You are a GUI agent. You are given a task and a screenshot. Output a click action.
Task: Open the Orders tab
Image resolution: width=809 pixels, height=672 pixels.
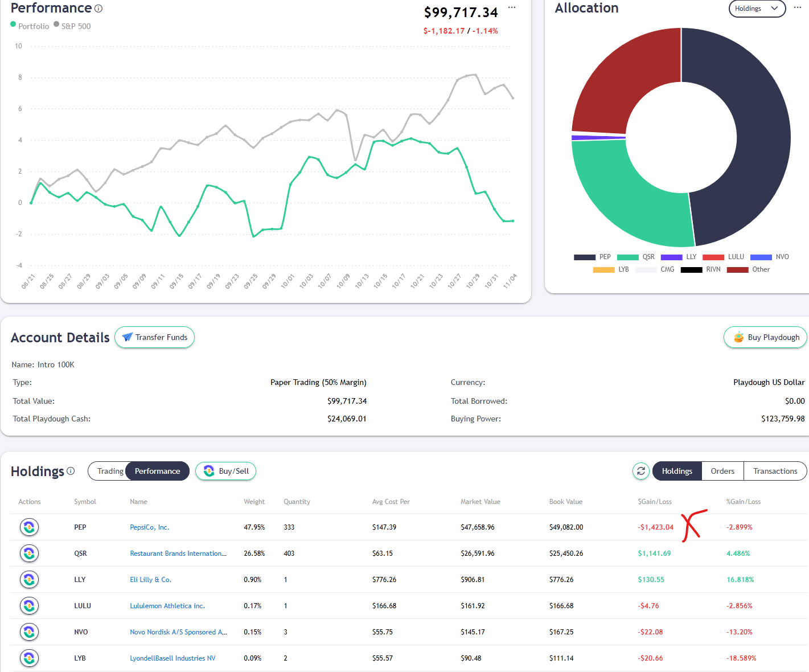[722, 471]
